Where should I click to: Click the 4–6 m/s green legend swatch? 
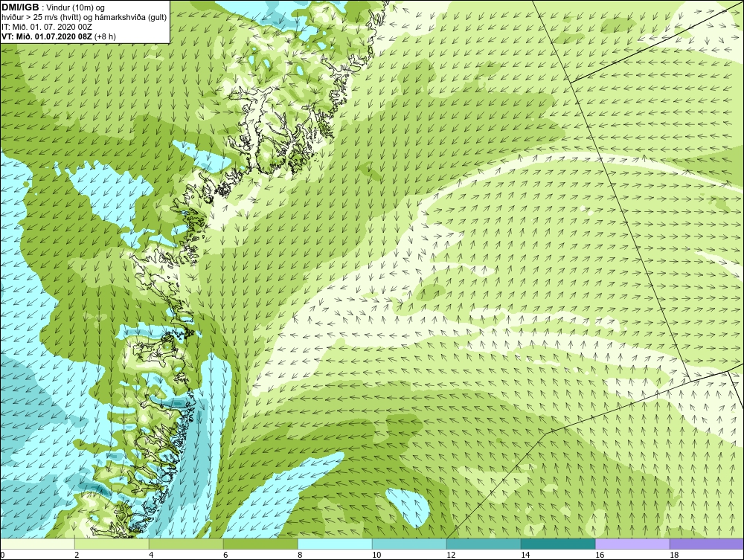coord(186,544)
